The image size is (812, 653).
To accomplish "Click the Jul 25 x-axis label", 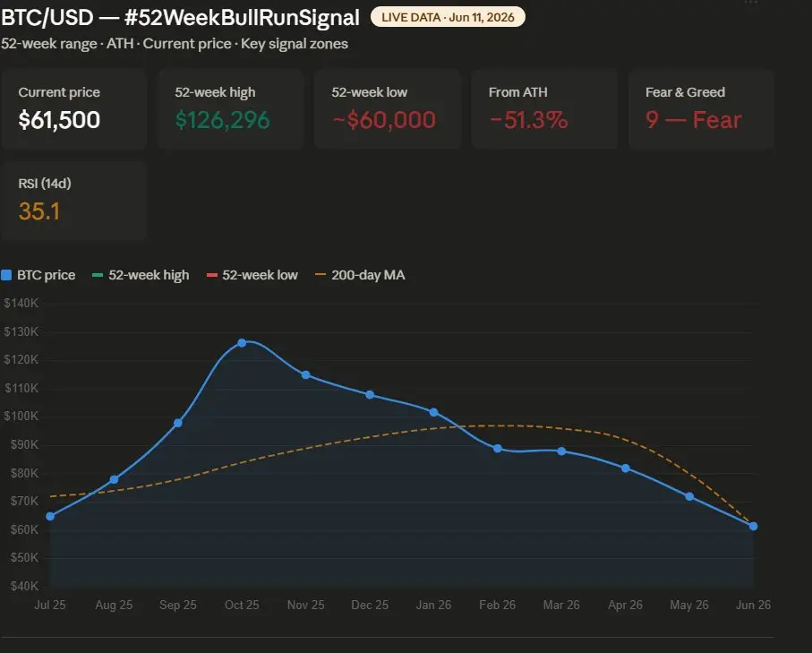I will click(x=50, y=605).
